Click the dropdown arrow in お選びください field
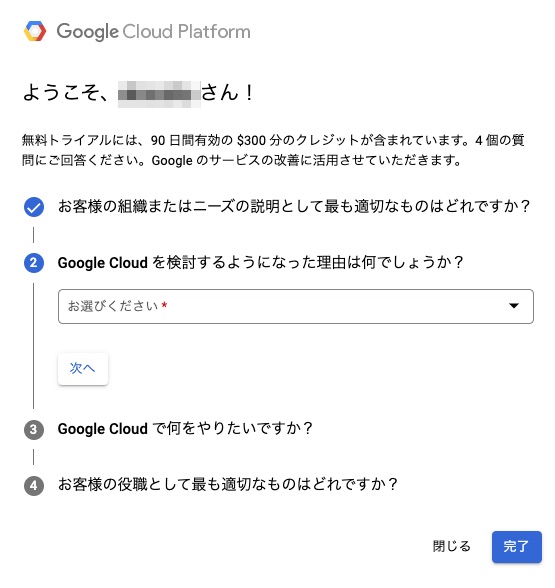555x588 pixels. 514,306
